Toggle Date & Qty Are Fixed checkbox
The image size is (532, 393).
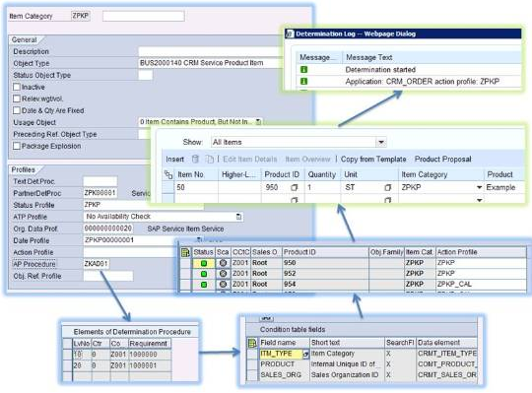click(17, 110)
